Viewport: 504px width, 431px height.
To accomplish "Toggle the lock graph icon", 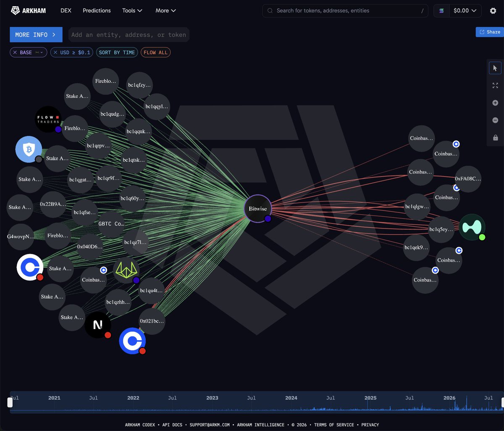I will click(x=495, y=138).
